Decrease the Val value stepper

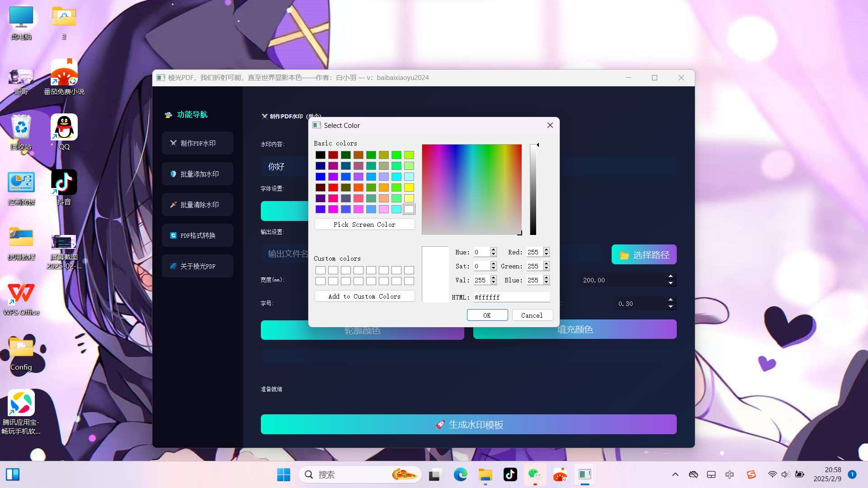pos(494,282)
